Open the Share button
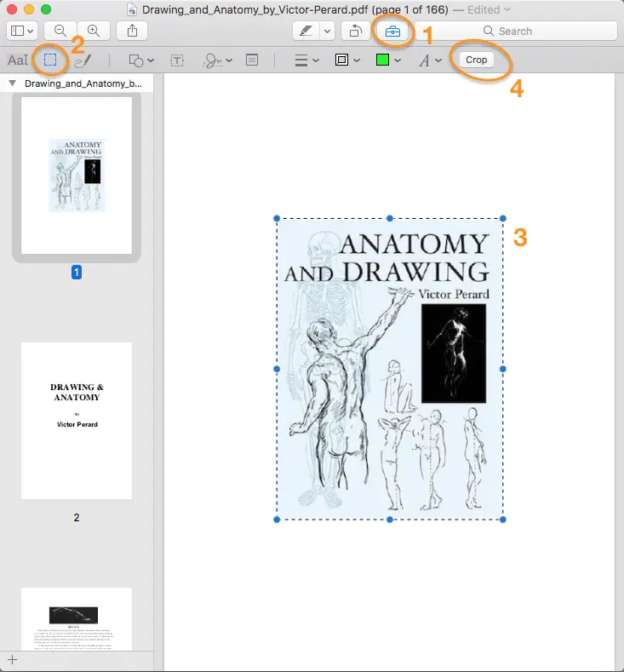The image size is (624, 672). pos(132,31)
